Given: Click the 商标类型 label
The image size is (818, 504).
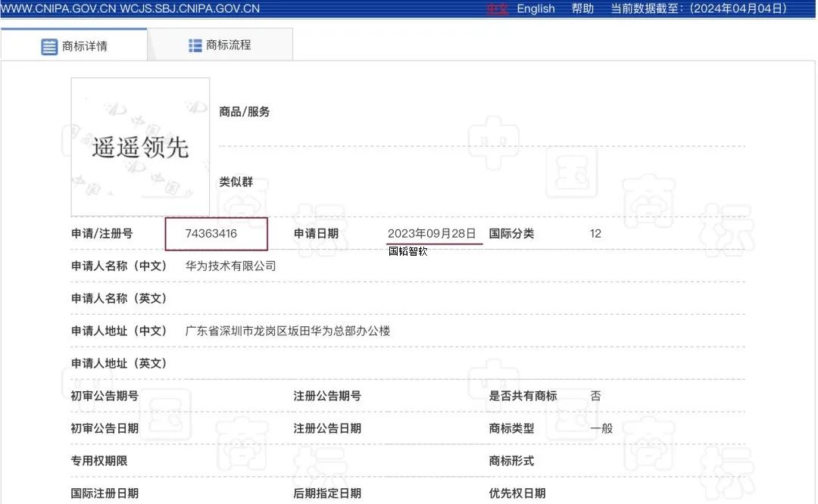Looking at the screenshot, I should [511, 428].
